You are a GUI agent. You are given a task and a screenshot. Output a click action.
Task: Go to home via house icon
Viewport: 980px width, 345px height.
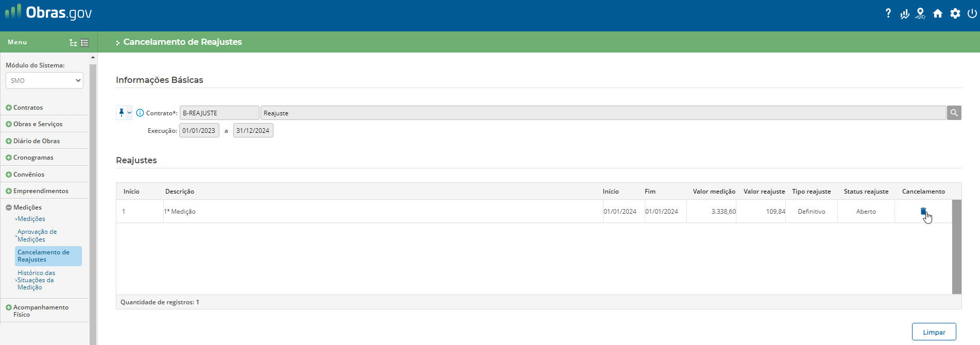(x=938, y=14)
